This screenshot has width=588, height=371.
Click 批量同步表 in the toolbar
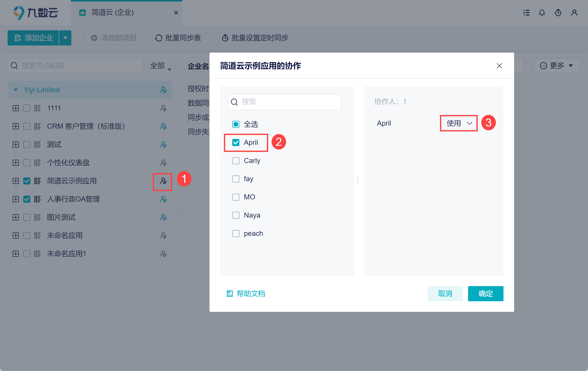coord(178,38)
